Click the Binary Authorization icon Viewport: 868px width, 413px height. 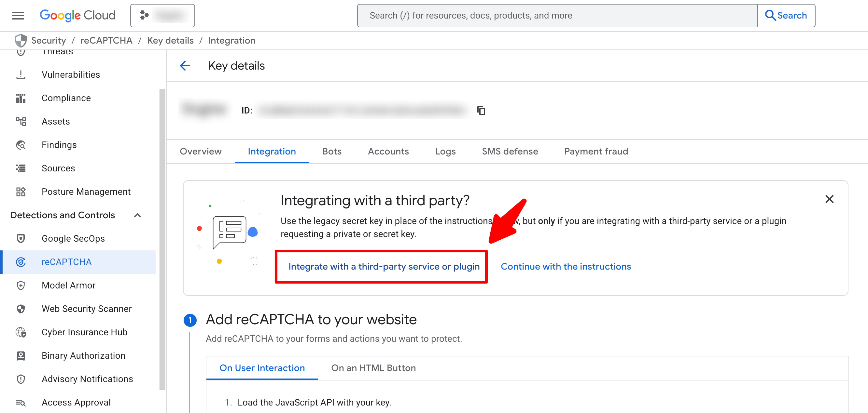click(x=21, y=356)
